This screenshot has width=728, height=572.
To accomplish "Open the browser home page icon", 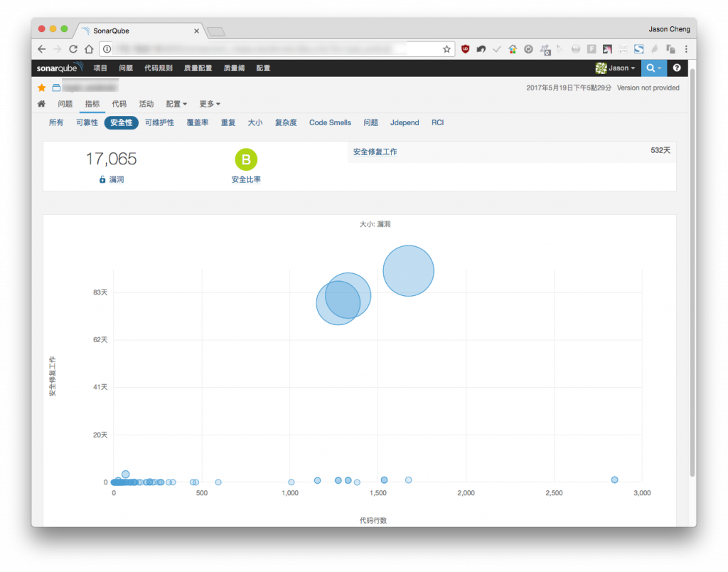I will [x=89, y=49].
